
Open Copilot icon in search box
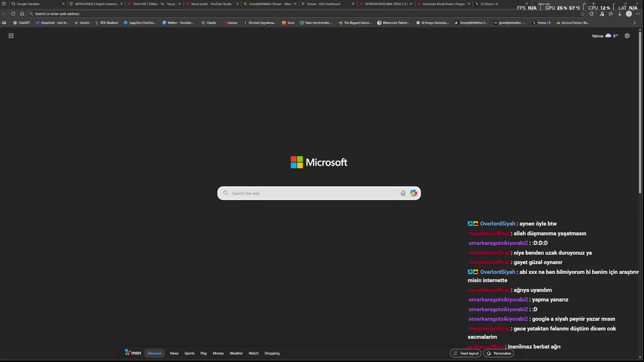click(414, 193)
